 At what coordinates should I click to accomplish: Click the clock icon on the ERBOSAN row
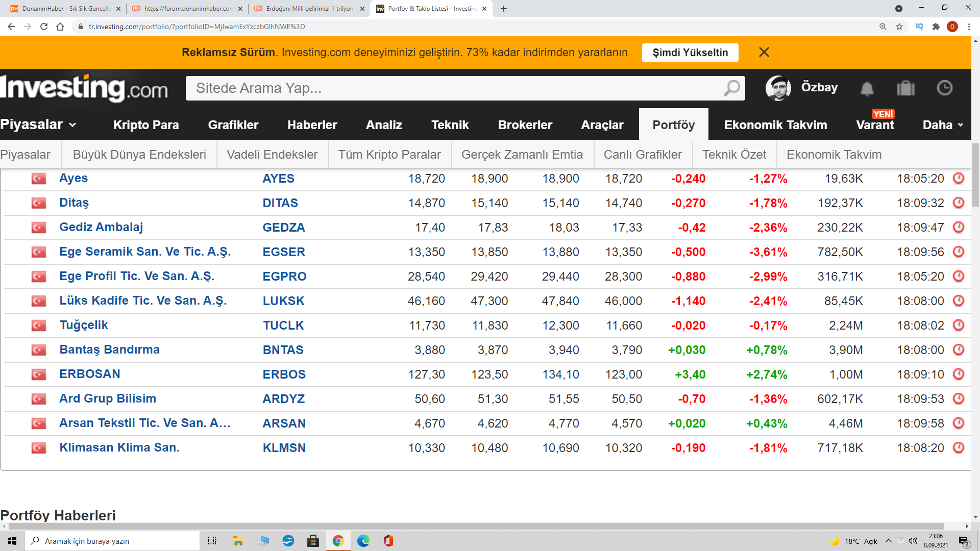coord(959,374)
